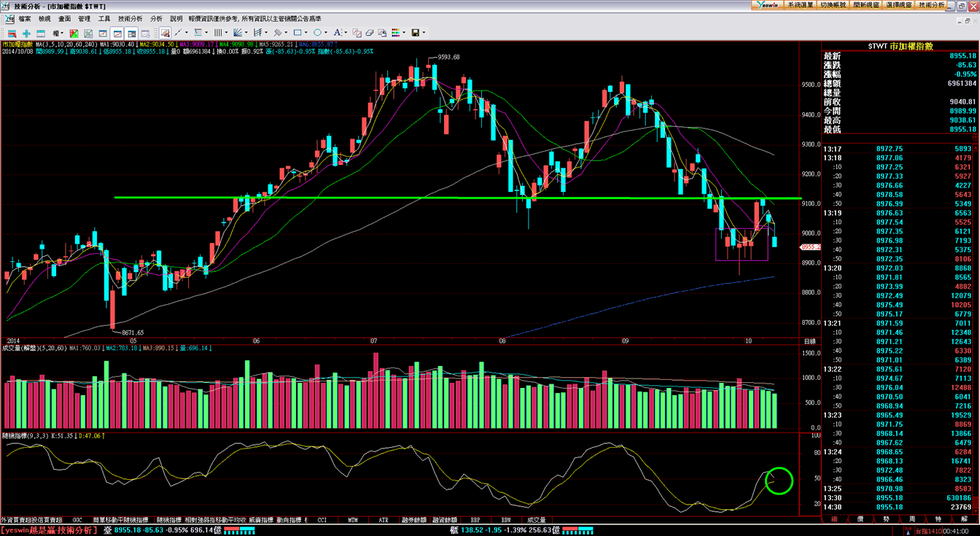
Task: Click the 9593.68 high price label
Action: 448,57
